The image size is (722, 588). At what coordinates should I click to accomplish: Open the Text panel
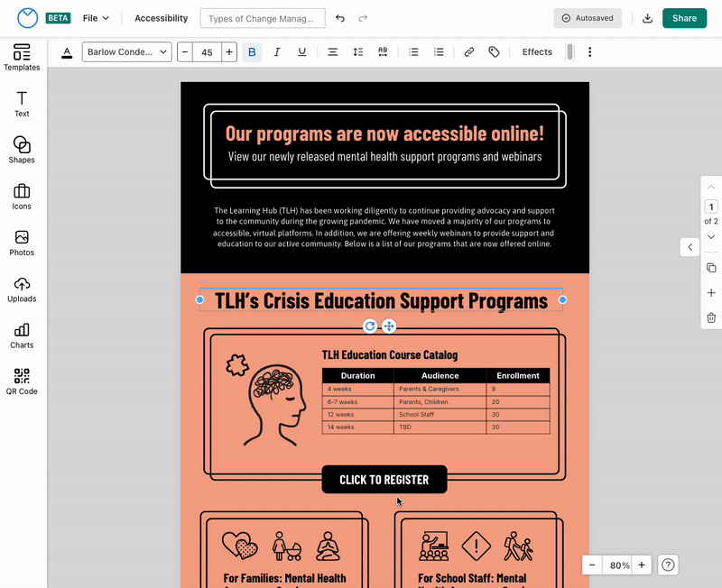click(22, 104)
